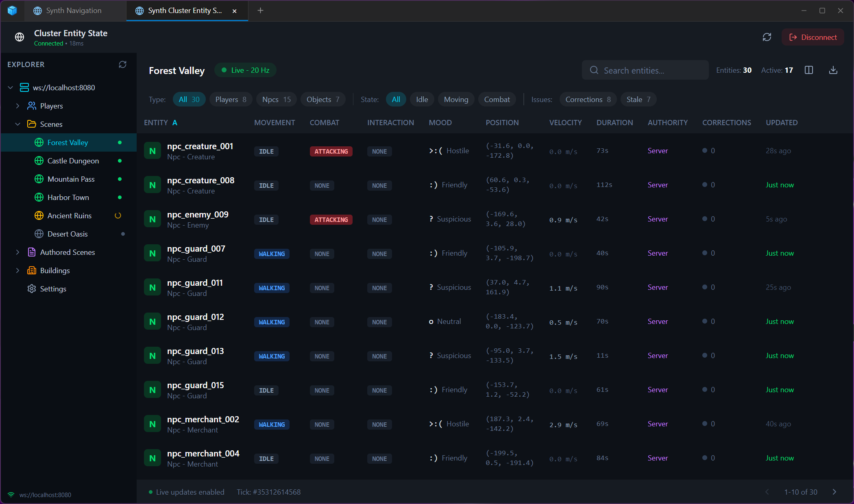Viewport: 854px width, 504px height.
Task: Expand the Authored Scenes node
Action: pos(17,252)
